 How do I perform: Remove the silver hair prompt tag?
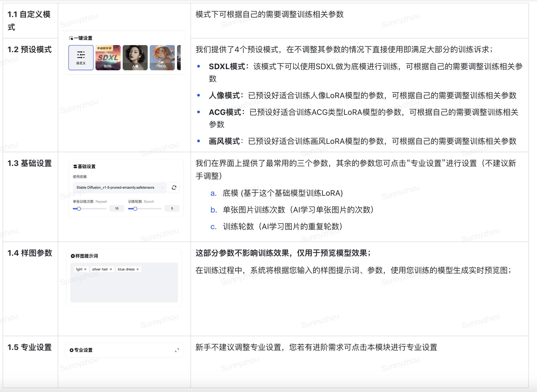coord(111,269)
